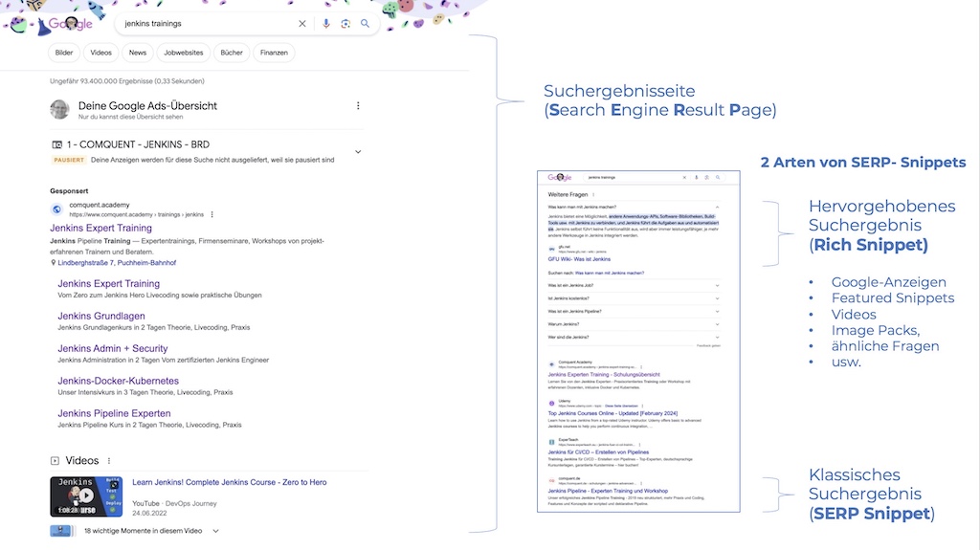Viewport: 980px width, 550px height.
Task: Click the Deine Google Ads-Übersicht heading
Action: coord(147,106)
